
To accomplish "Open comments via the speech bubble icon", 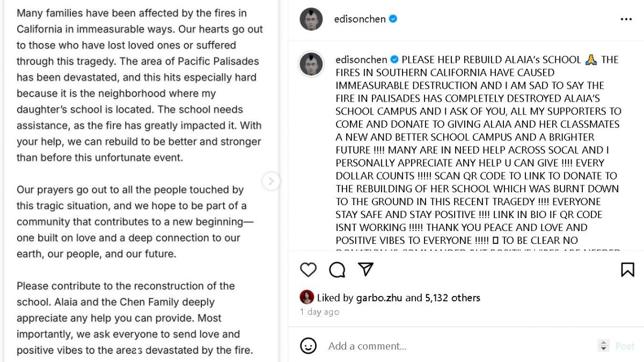I will pyautogui.click(x=337, y=270).
